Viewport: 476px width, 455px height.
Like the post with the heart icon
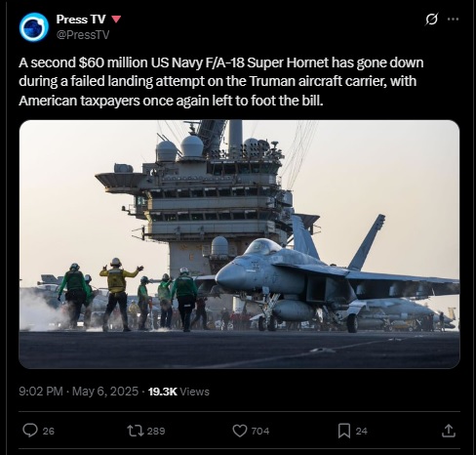click(240, 431)
